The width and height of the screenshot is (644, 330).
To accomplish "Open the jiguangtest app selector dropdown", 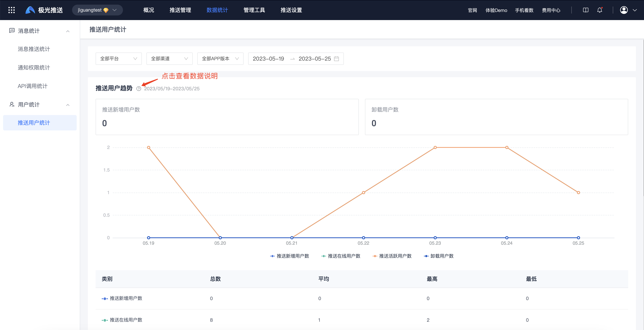I will 97,10.
